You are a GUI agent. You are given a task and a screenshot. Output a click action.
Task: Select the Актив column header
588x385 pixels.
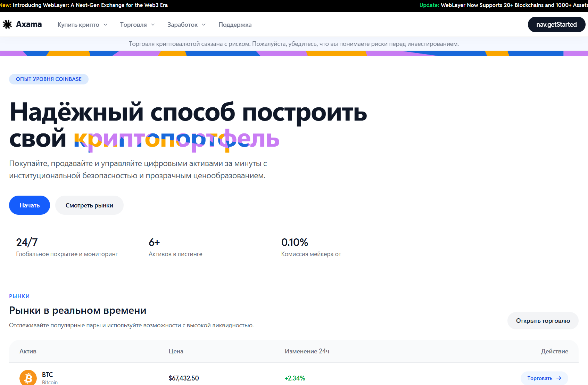28,351
